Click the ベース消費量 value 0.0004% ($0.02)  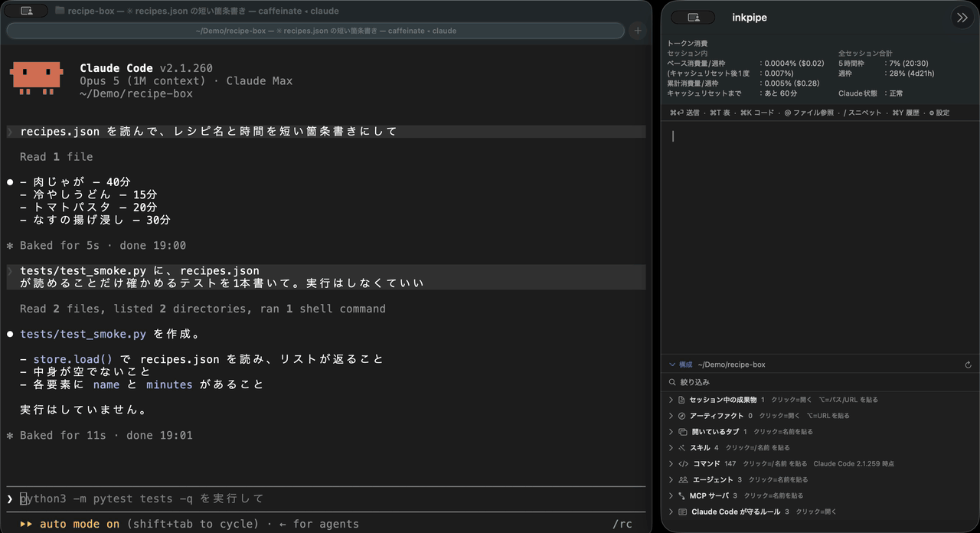tap(792, 64)
